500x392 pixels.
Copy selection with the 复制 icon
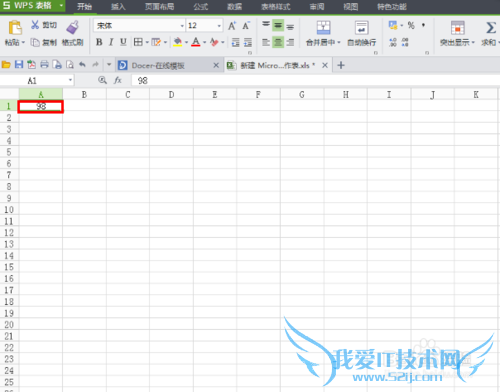(35, 42)
